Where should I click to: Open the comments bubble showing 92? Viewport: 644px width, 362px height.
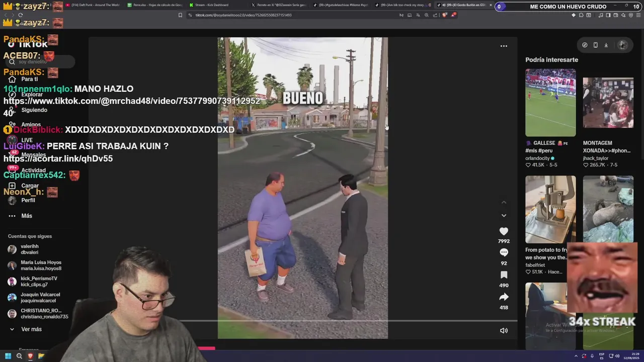tap(504, 252)
